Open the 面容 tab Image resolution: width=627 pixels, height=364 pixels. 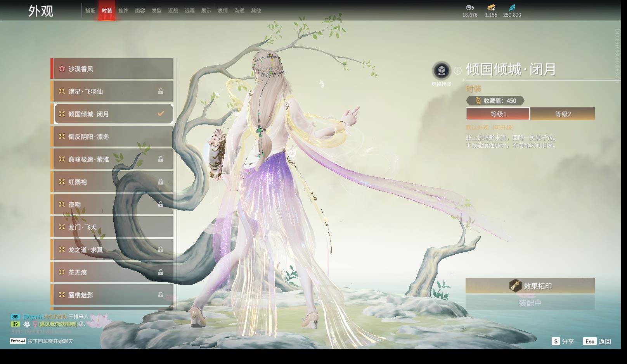coord(140,10)
